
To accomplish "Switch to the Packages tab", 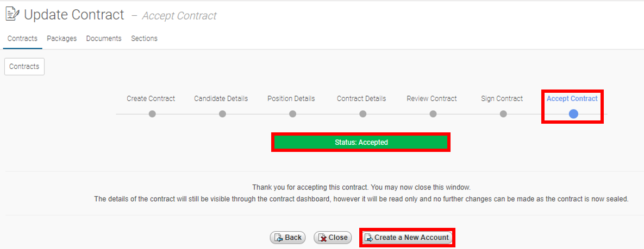I will 61,39.
